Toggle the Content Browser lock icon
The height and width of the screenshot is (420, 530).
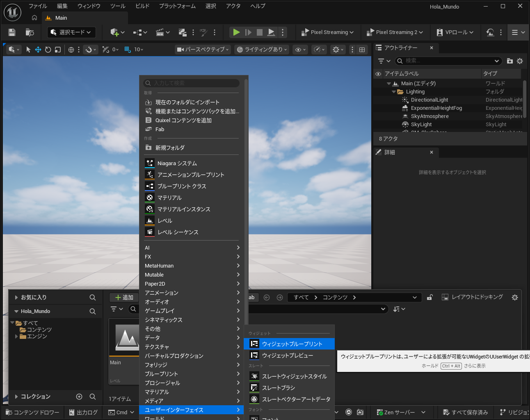tap(429, 297)
